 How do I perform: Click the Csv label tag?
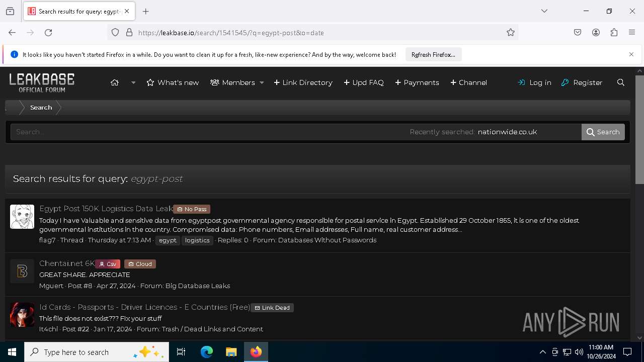coord(108,264)
